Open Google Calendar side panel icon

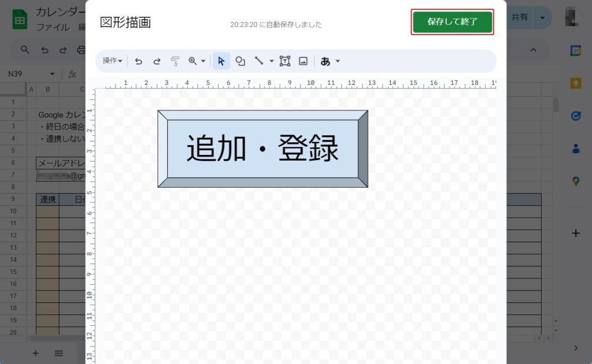(x=575, y=51)
